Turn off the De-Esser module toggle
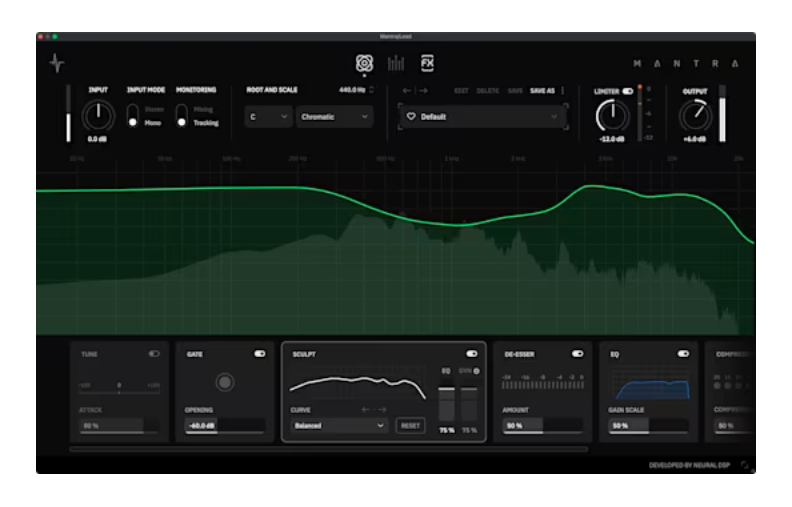Image resolution: width=792 pixels, height=507 pixels. (x=577, y=354)
